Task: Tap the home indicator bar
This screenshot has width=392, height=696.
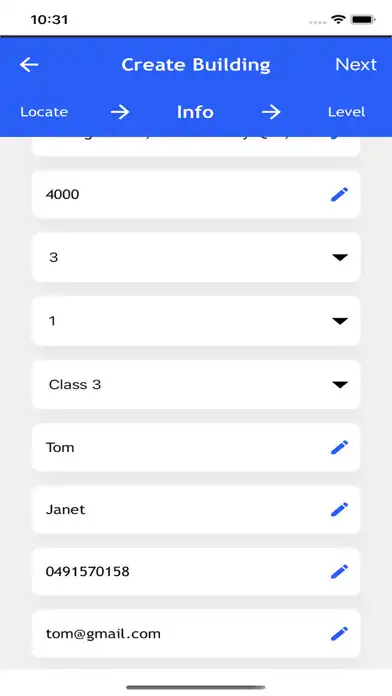Action: coord(196,688)
